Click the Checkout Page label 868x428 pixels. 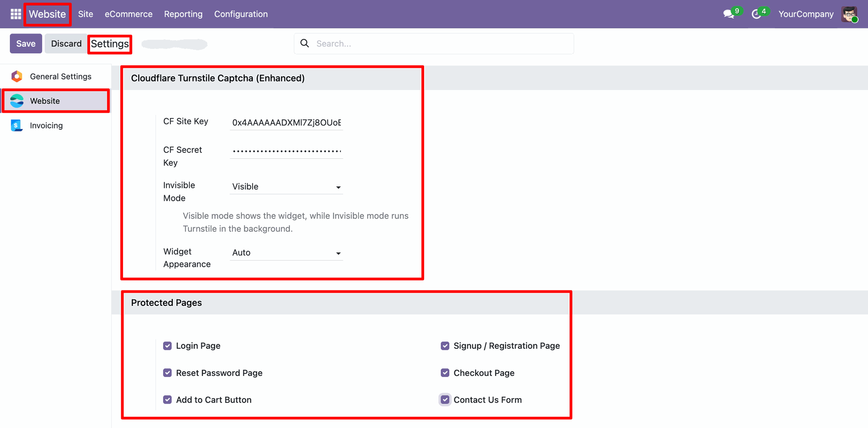pyautogui.click(x=484, y=373)
